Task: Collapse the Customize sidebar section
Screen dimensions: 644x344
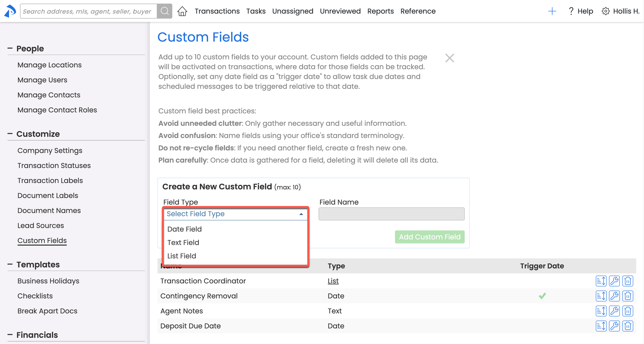Action: click(x=10, y=134)
